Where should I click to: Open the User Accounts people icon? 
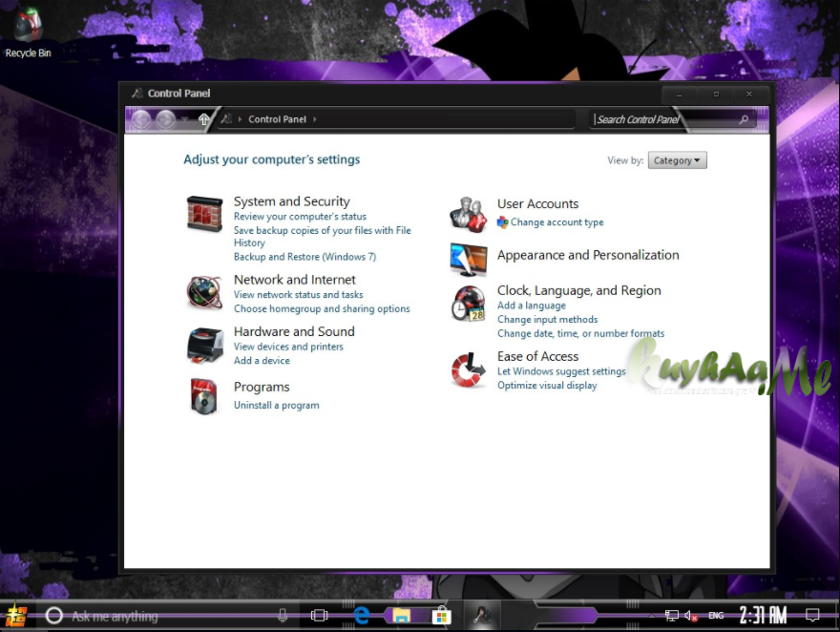click(x=469, y=214)
